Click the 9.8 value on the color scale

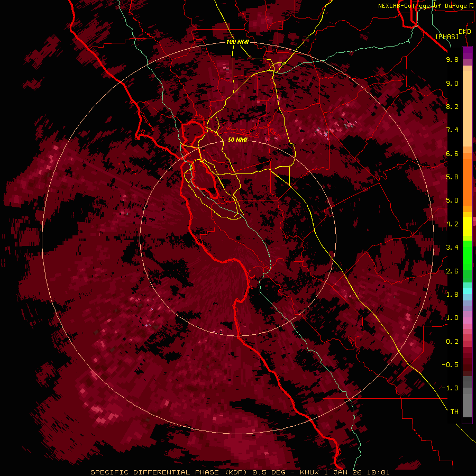pyautogui.click(x=452, y=59)
